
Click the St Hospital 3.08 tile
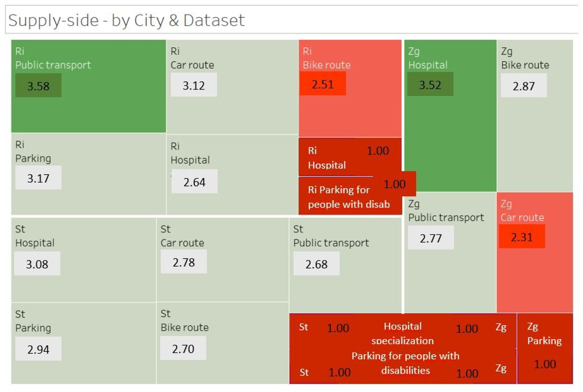pos(84,260)
